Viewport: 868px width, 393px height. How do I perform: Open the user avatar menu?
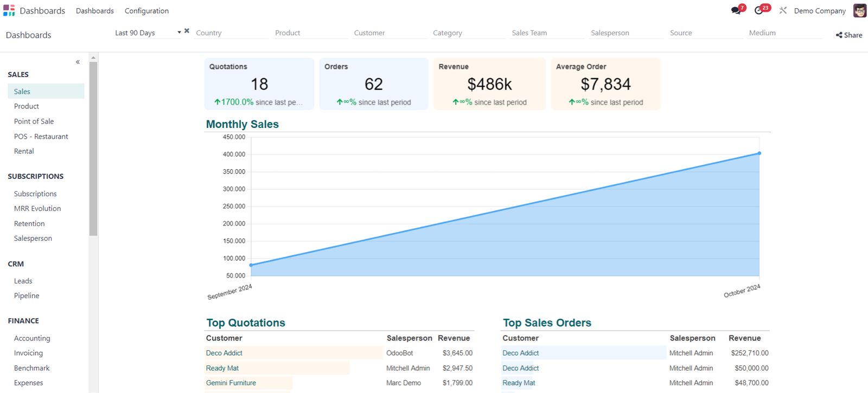coord(860,10)
